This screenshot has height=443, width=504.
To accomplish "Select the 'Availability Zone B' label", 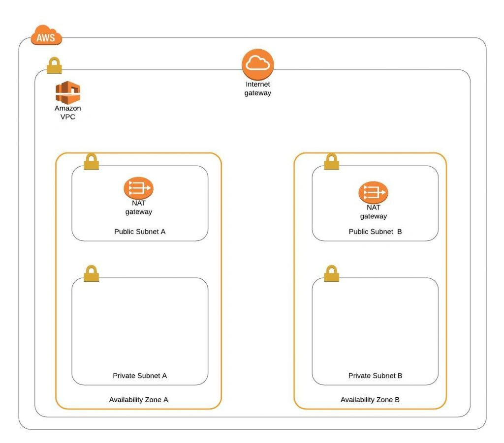I will click(x=370, y=400).
